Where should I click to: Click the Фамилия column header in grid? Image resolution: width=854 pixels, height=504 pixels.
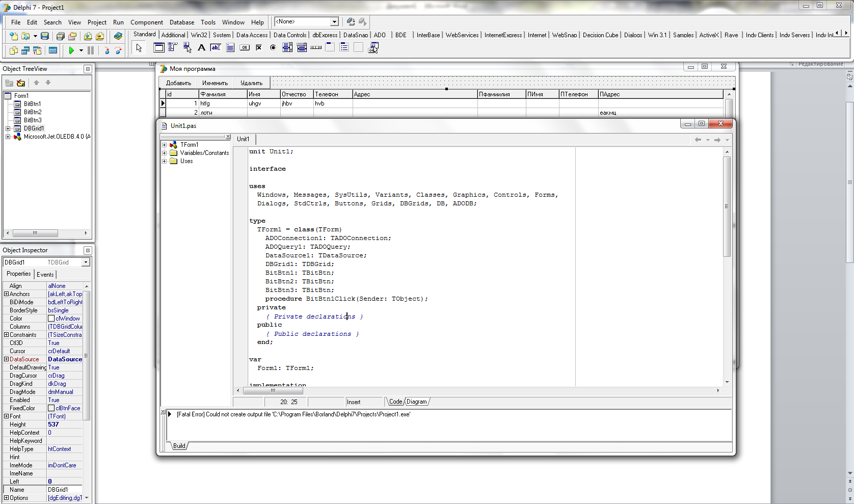pos(223,94)
